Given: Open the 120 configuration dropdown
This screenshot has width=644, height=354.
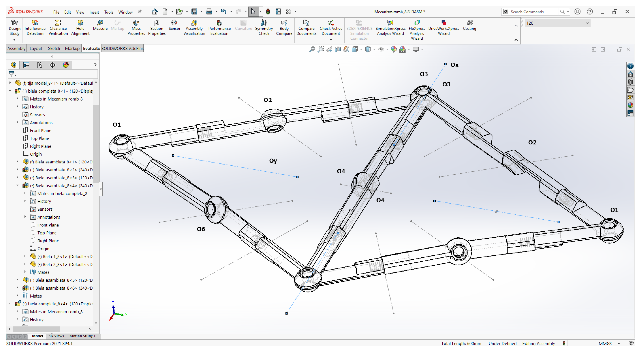Looking at the screenshot, I should [x=587, y=23].
